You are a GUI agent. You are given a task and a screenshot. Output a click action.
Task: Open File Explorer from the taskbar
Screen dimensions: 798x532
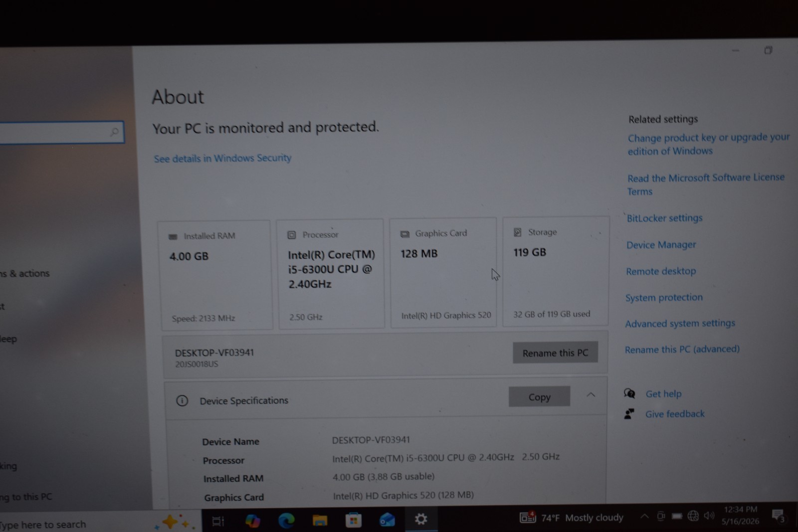(320, 520)
